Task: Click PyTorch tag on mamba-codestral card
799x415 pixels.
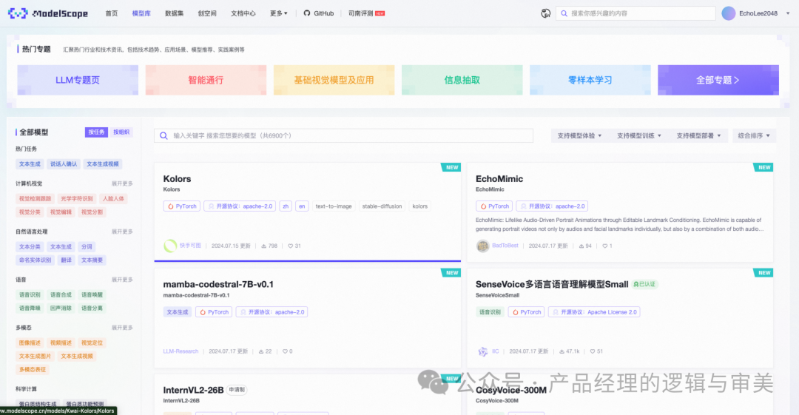Action: [214, 312]
